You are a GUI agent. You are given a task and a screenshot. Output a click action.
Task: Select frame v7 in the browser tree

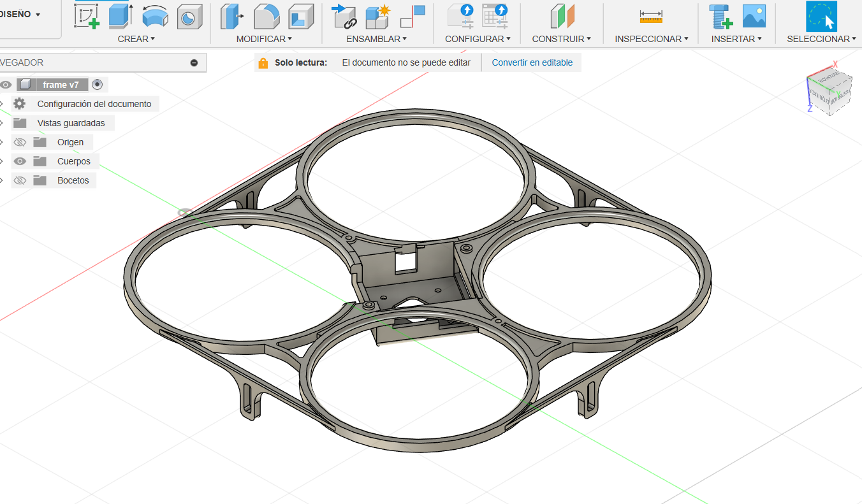[61, 85]
